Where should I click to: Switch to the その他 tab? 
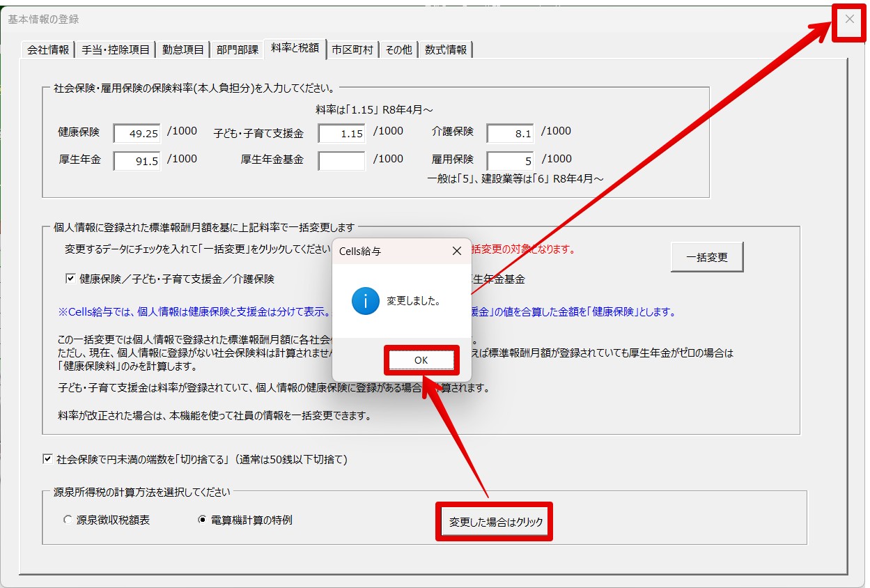[398, 49]
